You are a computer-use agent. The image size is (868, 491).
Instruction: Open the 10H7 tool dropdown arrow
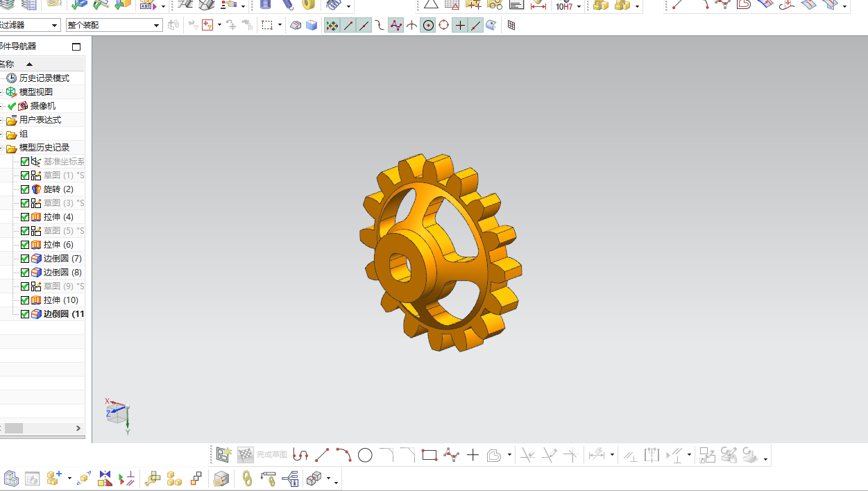point(579,6)
